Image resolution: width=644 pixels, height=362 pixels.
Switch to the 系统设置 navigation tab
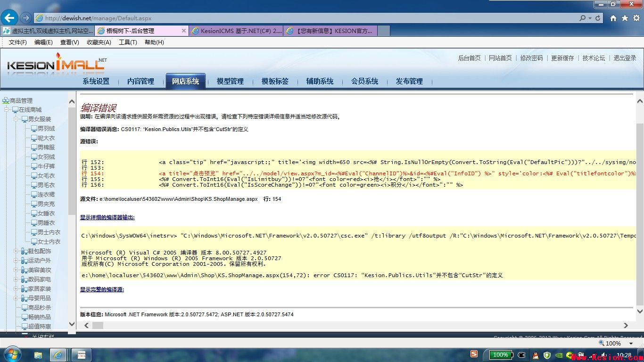(x=96, y=81)
